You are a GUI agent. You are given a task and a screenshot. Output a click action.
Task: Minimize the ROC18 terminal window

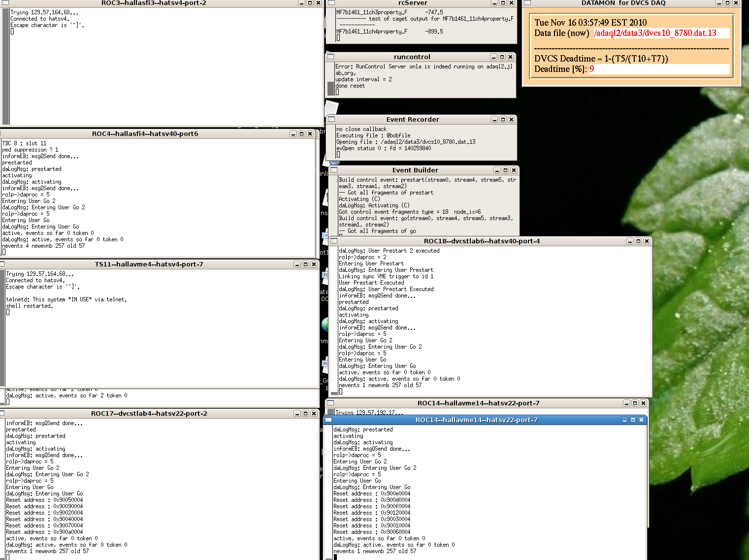click(x=630, y=241)
